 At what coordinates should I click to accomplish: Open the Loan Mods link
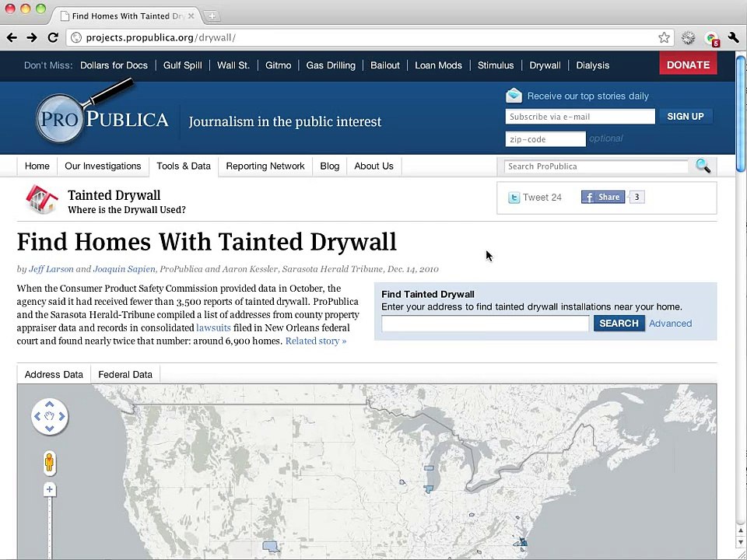tap(438, 65)
